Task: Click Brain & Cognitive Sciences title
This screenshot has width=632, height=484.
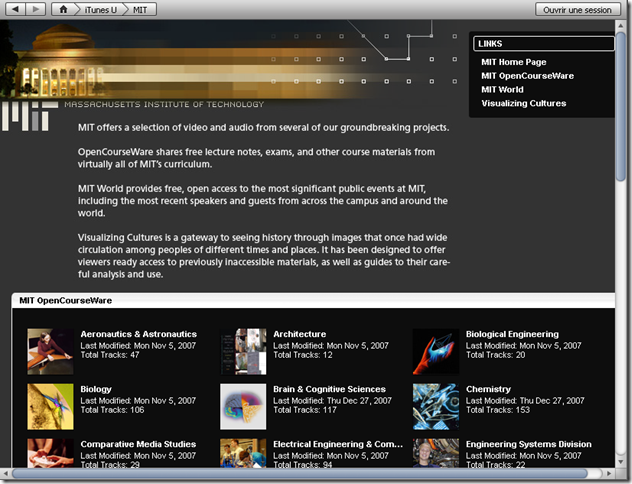Action: tap(329, 389)
